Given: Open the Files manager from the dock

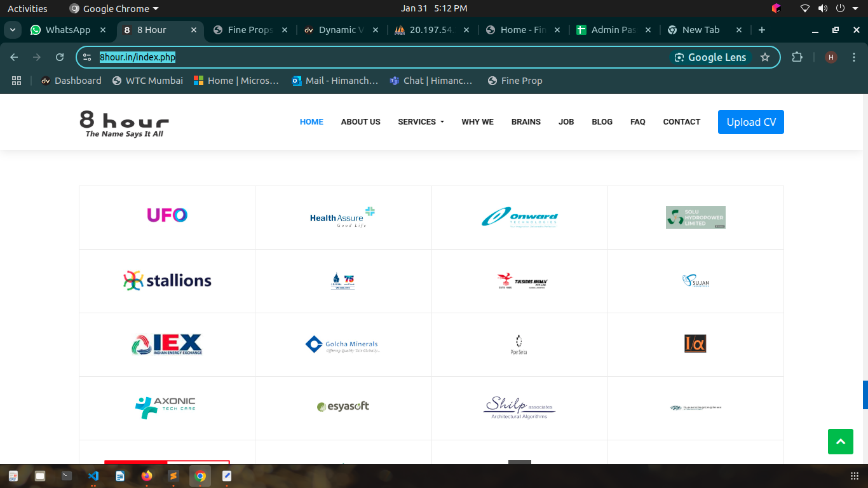Looking at the screenshot, I should tap(40, 475).
